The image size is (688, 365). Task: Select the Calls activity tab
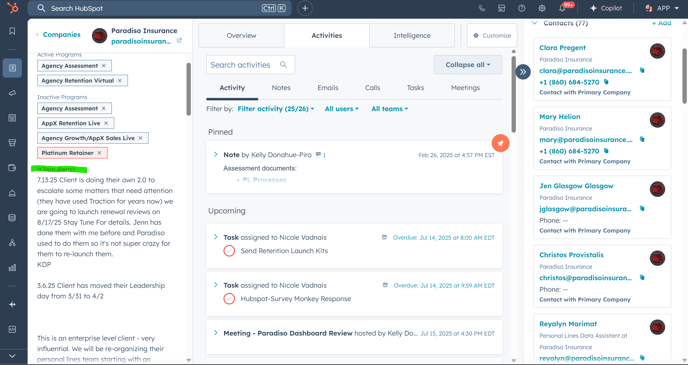pos(373,88)
